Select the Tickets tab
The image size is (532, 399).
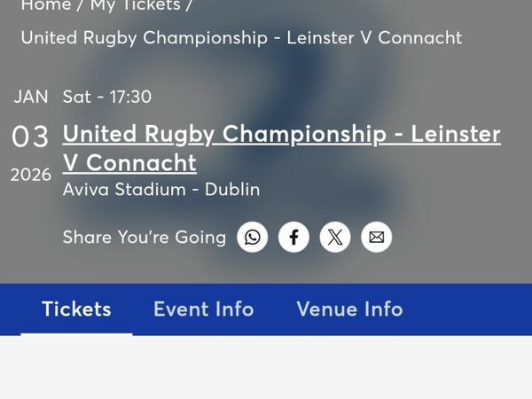(x=76, y=309)
